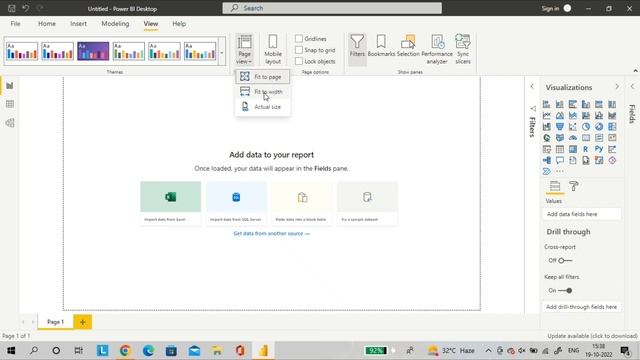
Task: Import data from SQL Server card
Action: (236, 203)
